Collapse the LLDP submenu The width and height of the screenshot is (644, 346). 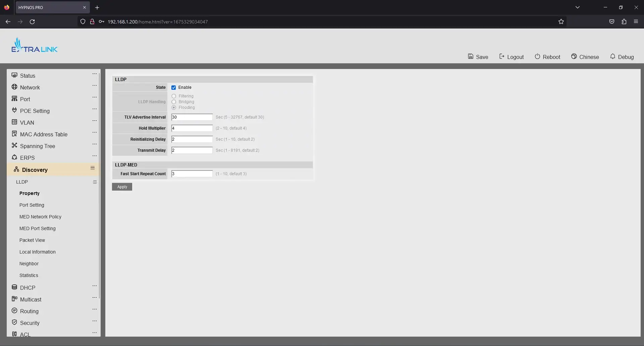click(95, 182)
